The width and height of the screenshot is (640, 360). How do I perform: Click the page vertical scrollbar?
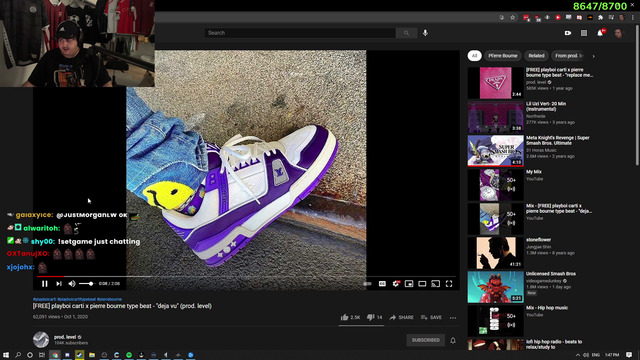click(638, 94)
